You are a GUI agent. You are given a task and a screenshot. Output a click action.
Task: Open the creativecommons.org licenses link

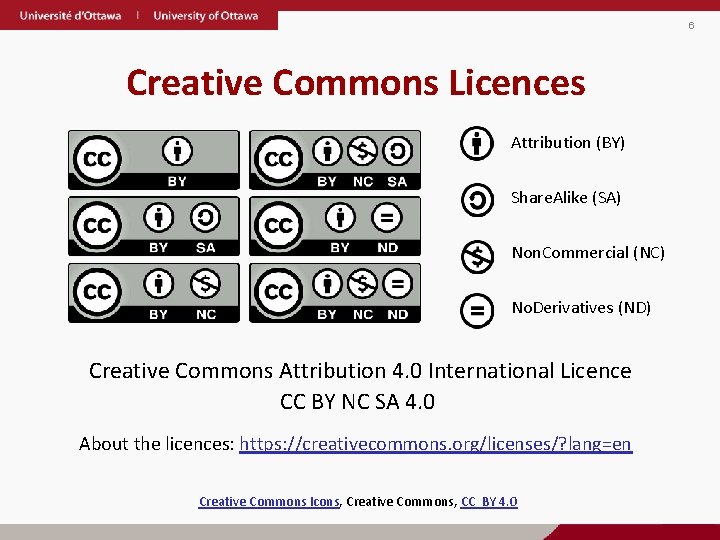pyautogui.click(x=436, y=444)
